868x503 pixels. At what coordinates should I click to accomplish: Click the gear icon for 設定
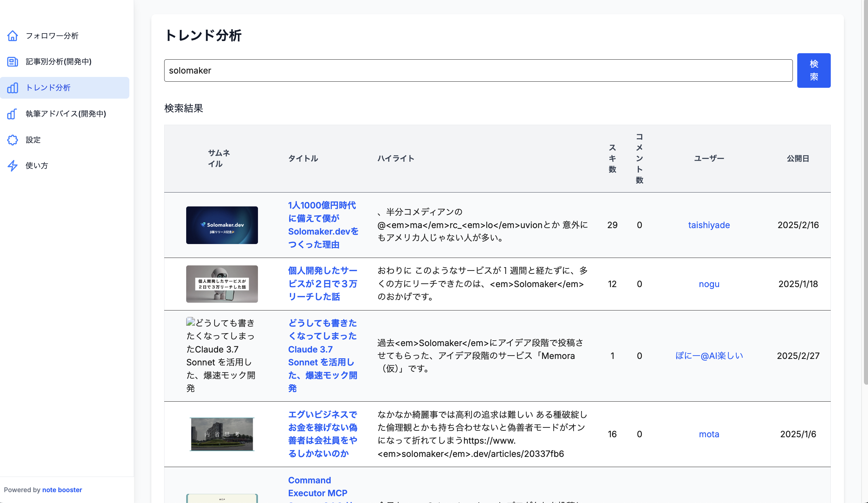point(13,140)
